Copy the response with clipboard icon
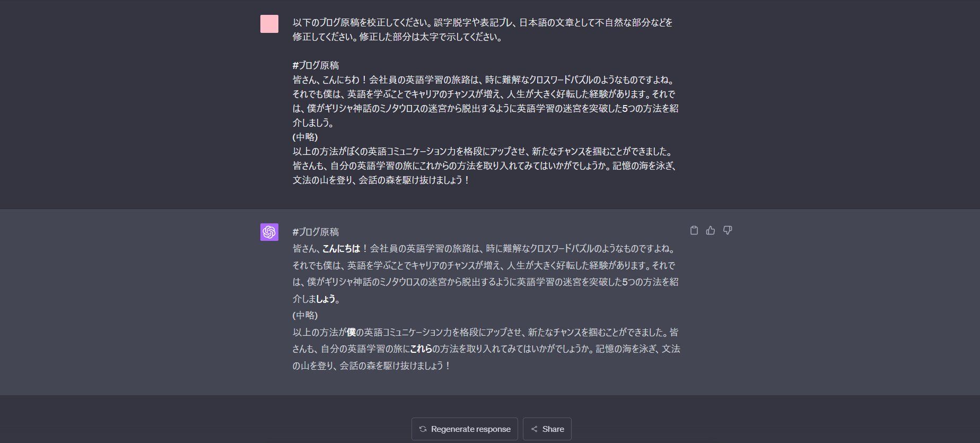Image resolution: width=980 pixels, height=443 pixels. click(x=694, y=230)
